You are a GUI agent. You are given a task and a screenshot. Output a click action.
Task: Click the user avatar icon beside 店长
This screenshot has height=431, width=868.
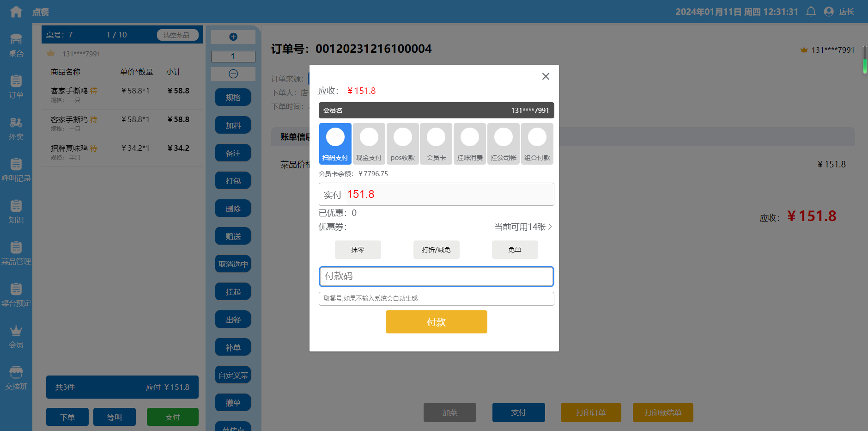(x=829, y=12)
